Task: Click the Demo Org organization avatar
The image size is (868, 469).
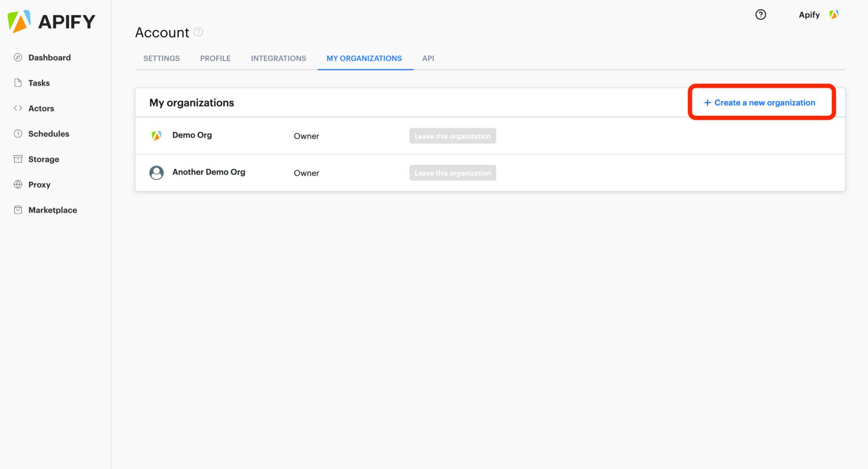Action: pyautogui.click(x=157, y=135)
